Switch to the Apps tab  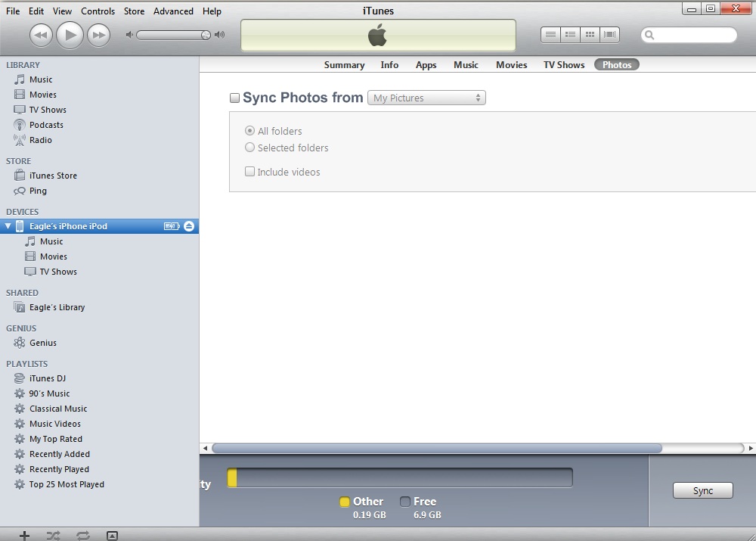(x=426, y=64)
